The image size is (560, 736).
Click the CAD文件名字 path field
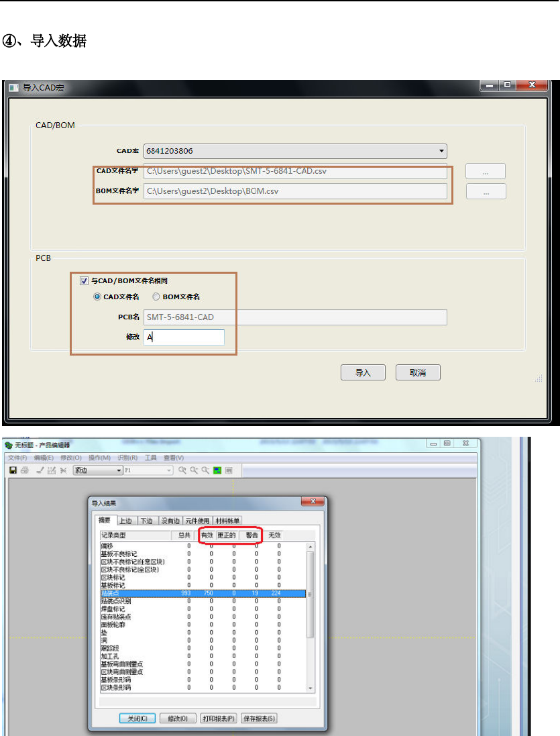295,171
